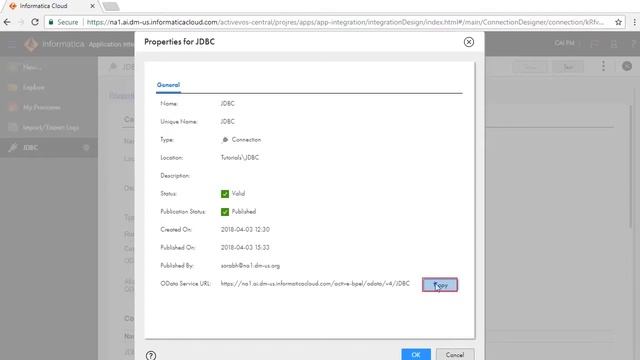The height and width of the screenshot is (360, 640).
Task: Click the Connection type icon
Action: coord(225,140)
